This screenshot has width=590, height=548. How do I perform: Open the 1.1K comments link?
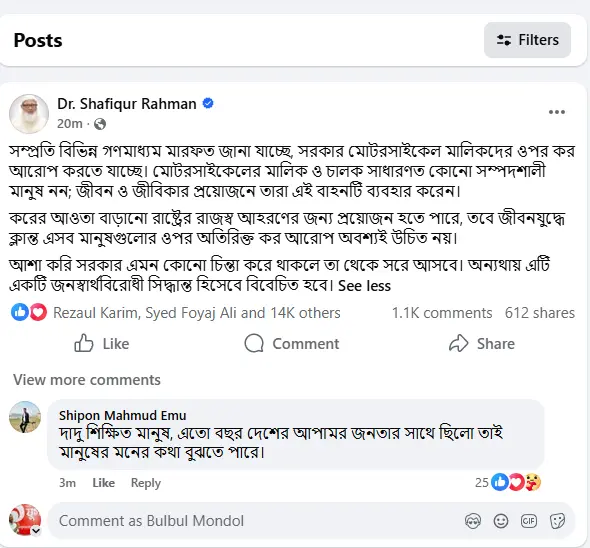click(x=442, y=313)
